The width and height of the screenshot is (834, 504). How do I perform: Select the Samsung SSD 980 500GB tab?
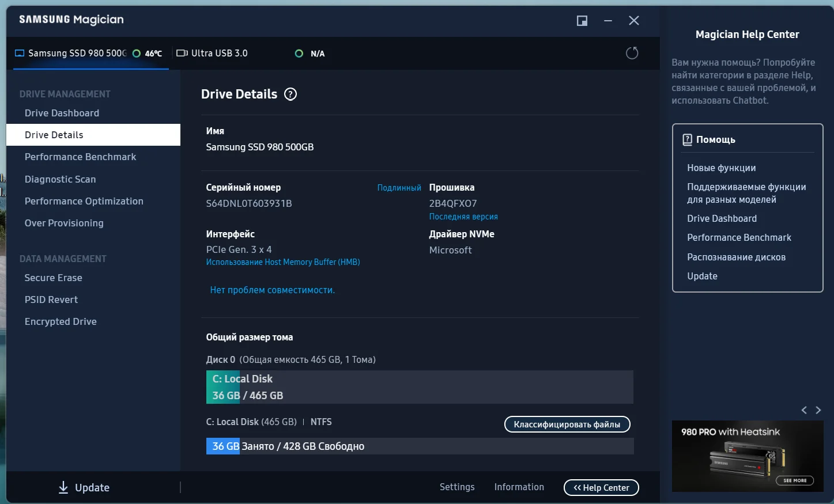(x=91, y=53)
